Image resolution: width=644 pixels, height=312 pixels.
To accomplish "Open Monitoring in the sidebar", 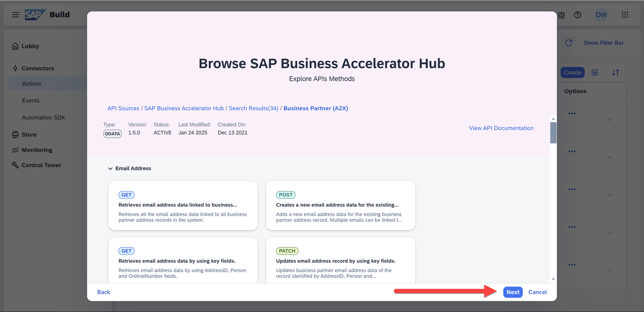I will [37, 150].
